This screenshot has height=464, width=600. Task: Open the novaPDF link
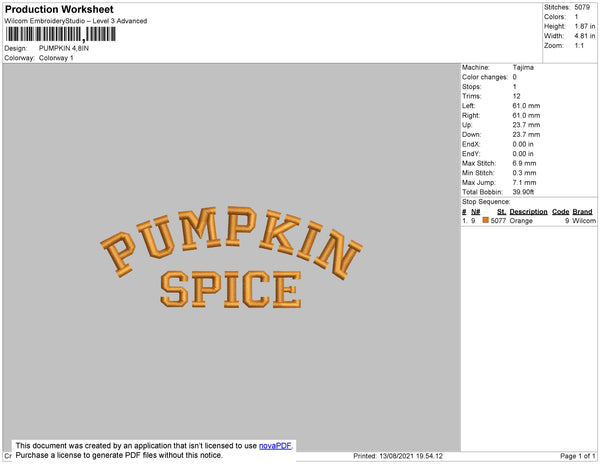pos(275,446)
